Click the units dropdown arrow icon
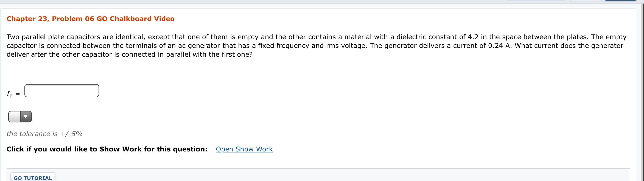 (x=26, y=117)
